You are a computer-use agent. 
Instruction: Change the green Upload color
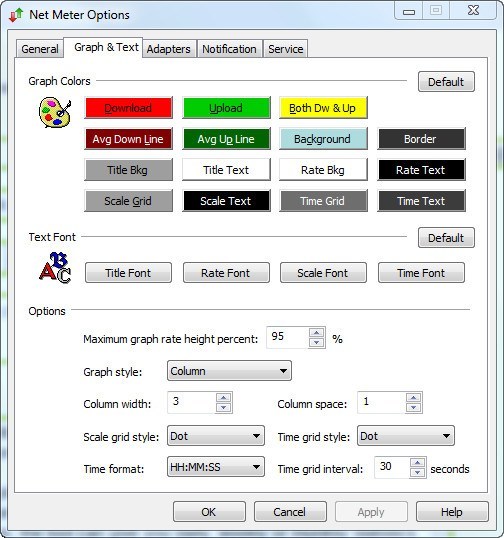(x=226, y=108)
